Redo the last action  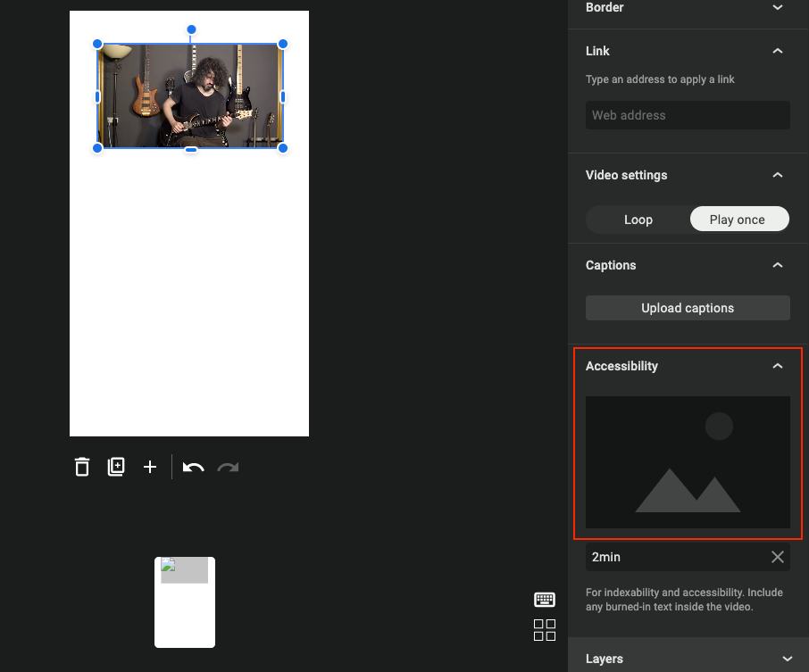pos(228,468)
